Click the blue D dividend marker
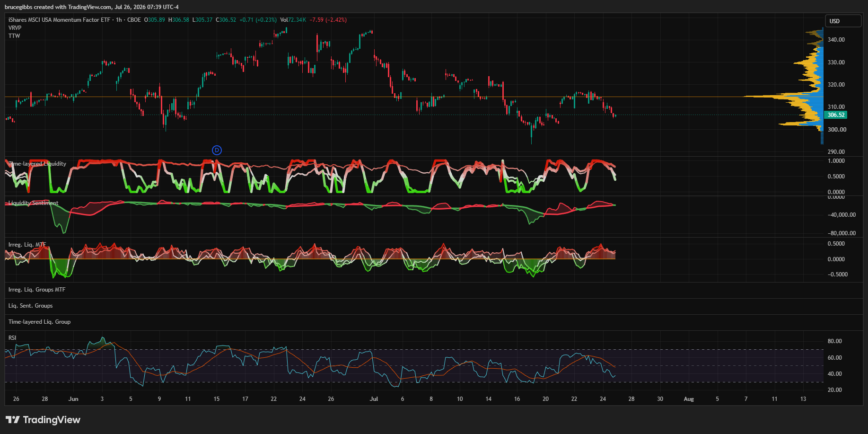868x434 pixels. click(x=217, y=150)
